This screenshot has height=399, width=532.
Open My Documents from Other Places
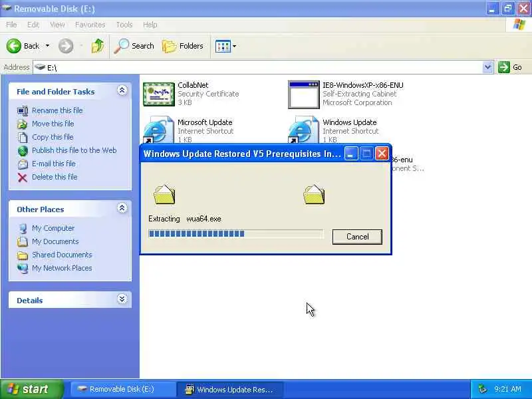click(x=55, y=241)
